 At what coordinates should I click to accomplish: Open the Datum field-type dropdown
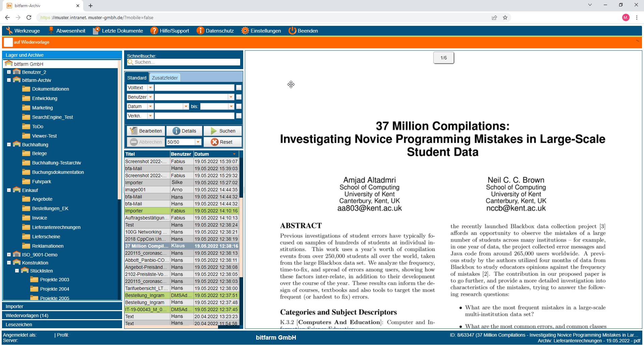tap(150, 106)
